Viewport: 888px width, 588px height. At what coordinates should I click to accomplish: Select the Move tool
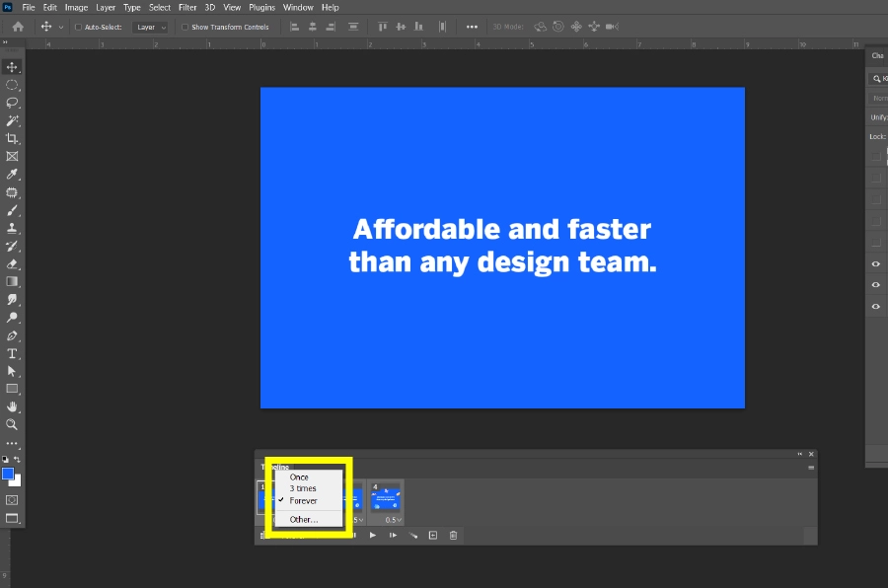coord(13,67)
